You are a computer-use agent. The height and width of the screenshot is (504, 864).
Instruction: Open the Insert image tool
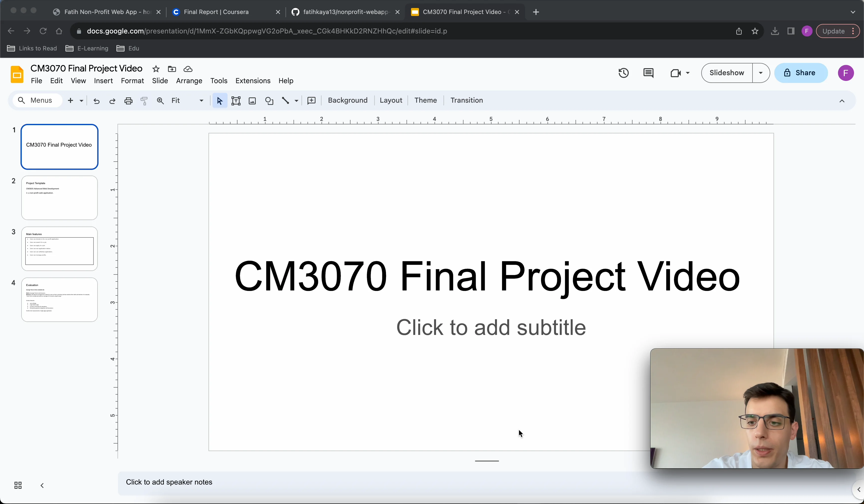pyautogui.click(x=252, y=100)
